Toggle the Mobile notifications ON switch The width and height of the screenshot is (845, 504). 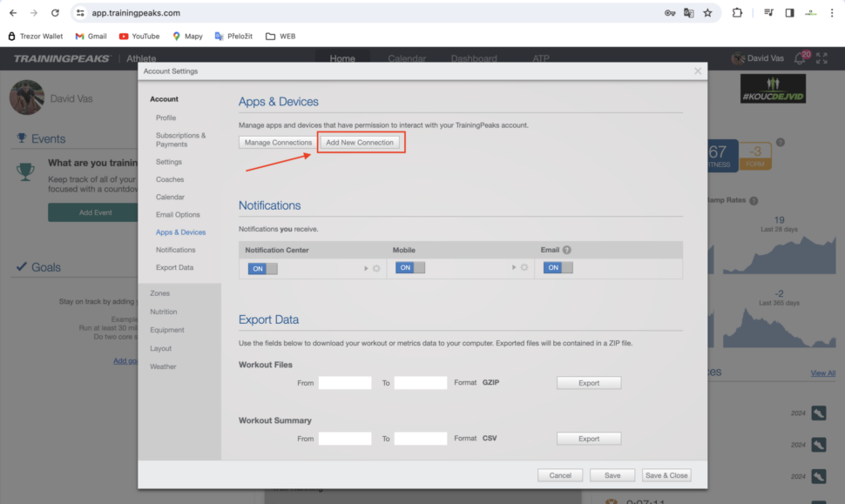[x=410, y=267]
